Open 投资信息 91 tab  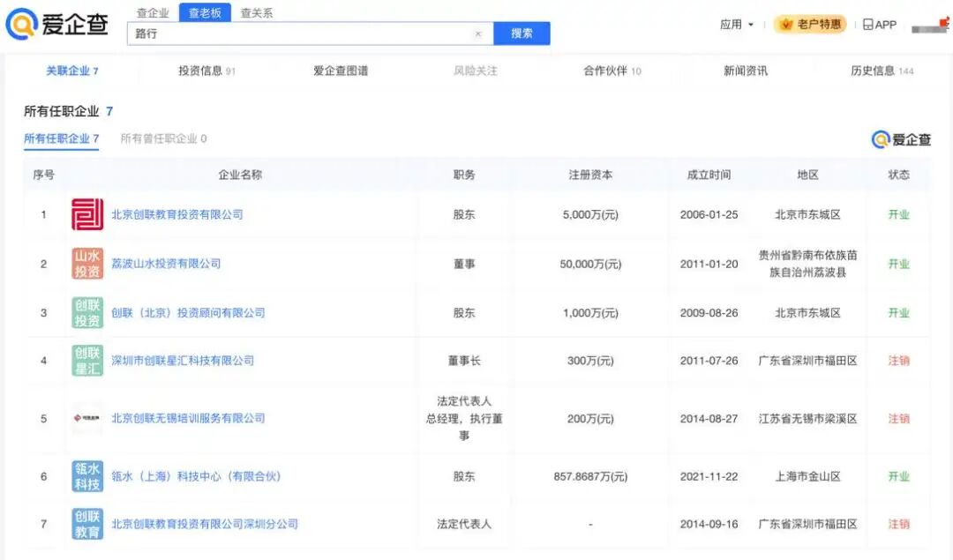coord(206,71)
